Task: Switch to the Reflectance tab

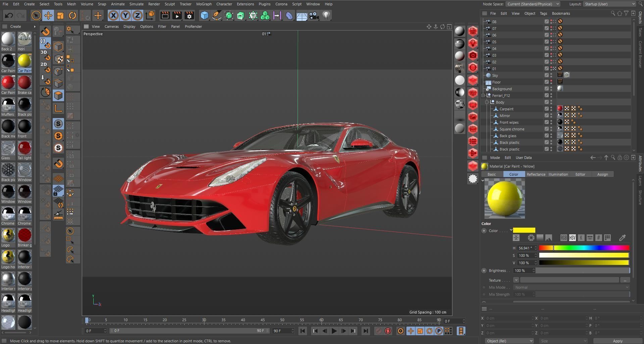Action: [x=536, y=174]
